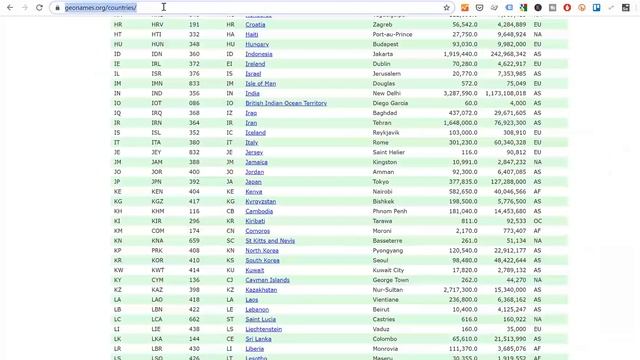Image resolution: width=640 pixels, height=360 pixels.
Task: Open the Kuwait country link
Action: pyautogui.click(x=255, y=270)
